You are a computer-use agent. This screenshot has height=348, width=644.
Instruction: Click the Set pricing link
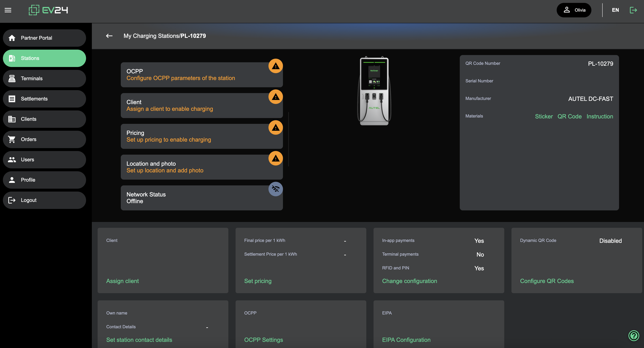point(257,281)
